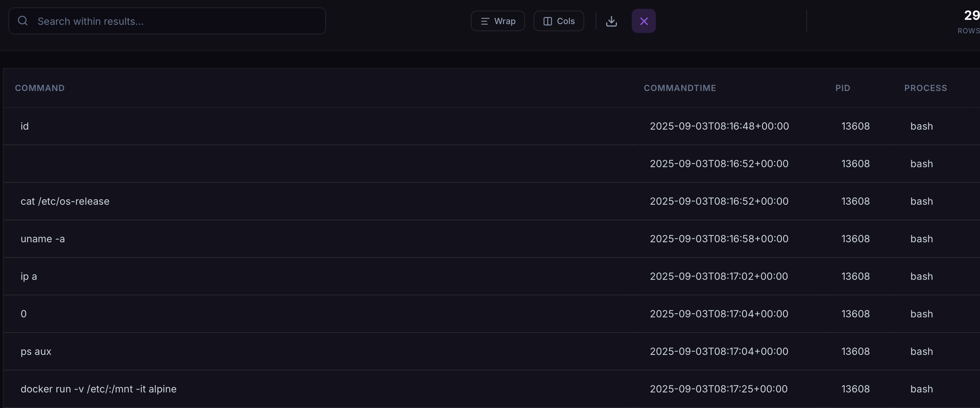Click the timestamp 2025-09-03T08:17:25+00:00
The height and width of the screenshot is (408, 980).
click(718, 389)
